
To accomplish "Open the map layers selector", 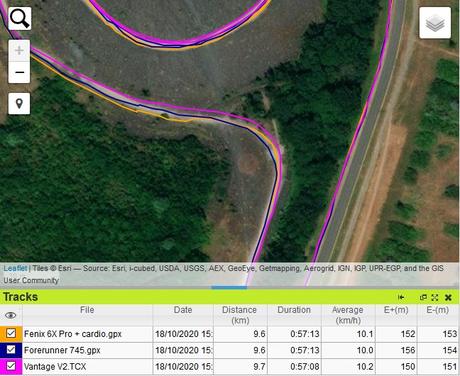I will (435, 23).
